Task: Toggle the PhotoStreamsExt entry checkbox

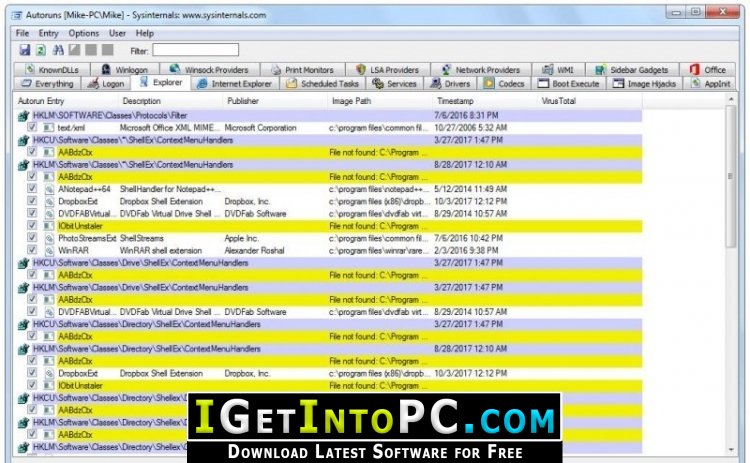Action: [33, 238]
